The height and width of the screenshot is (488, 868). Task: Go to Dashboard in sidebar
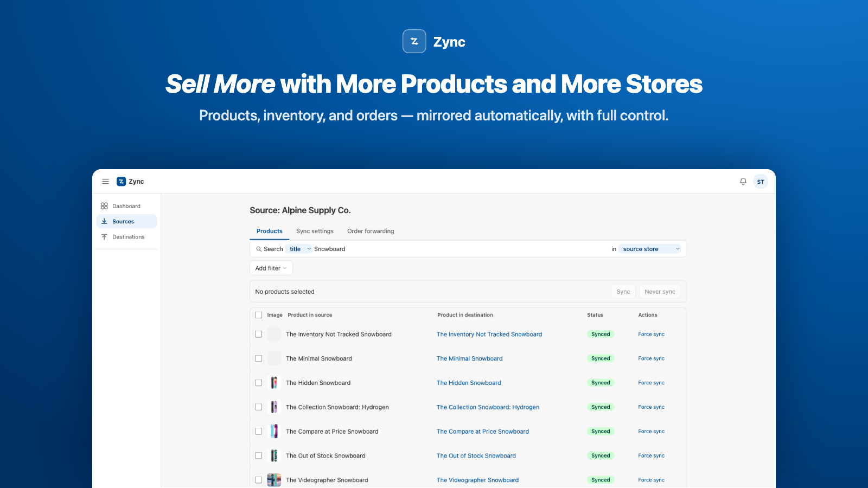click(x=126, y=206)
